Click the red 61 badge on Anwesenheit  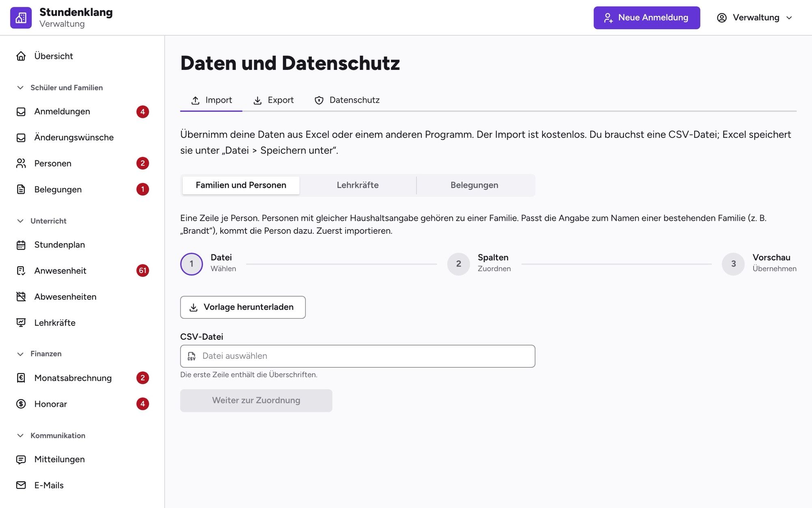point(143,271)
